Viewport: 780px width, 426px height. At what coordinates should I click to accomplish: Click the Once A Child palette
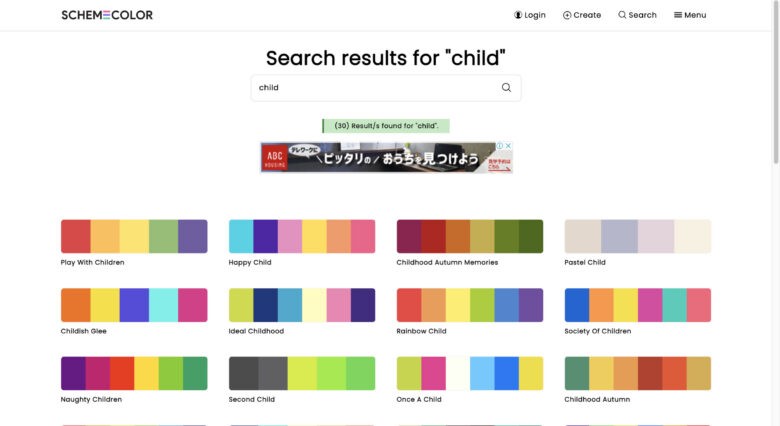click(470, 373)
